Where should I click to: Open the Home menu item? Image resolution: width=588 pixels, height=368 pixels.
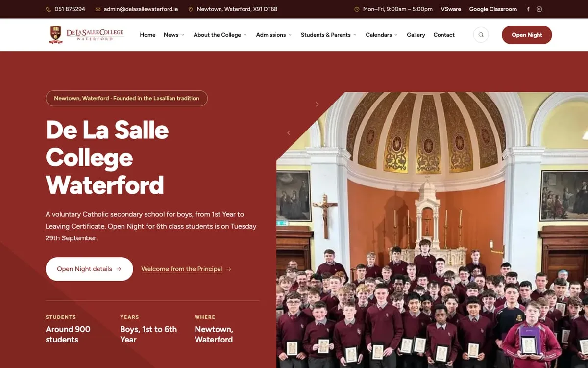click(147, 35)
